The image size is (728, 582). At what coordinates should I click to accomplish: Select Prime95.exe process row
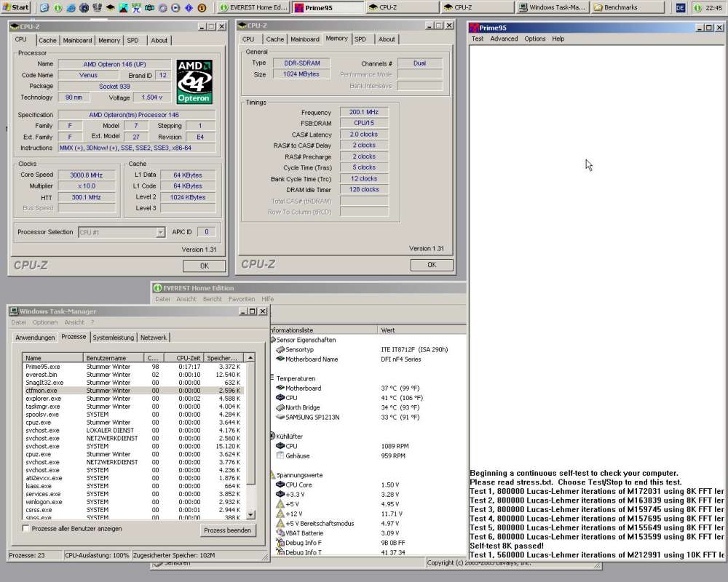click(132, 367)
